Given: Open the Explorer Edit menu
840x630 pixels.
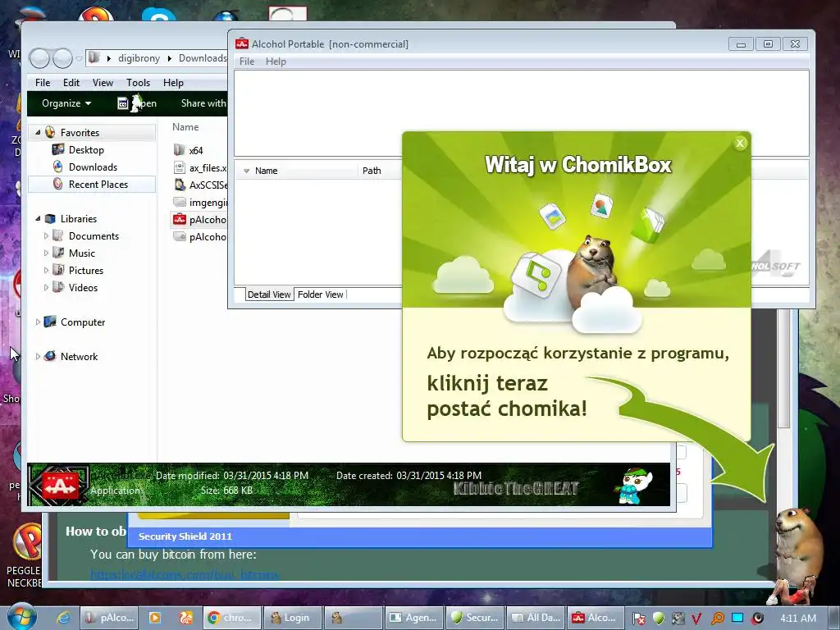Looking at the screenshot, I should 71,83.
